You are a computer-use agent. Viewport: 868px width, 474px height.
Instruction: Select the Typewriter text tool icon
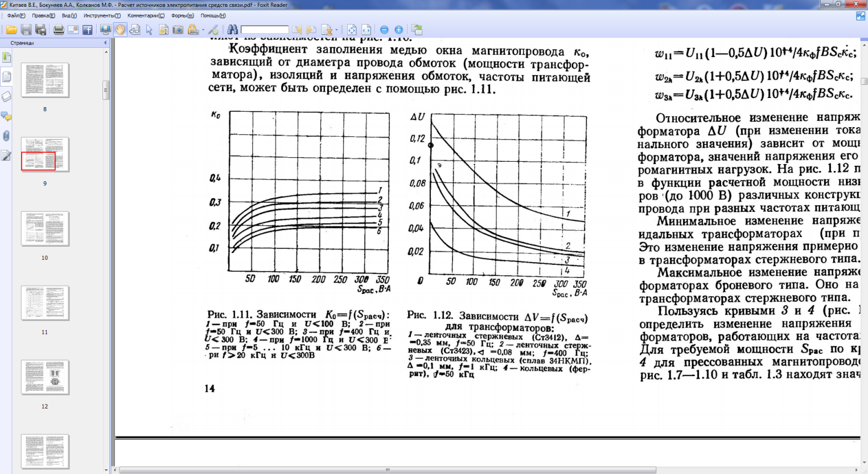163,30
